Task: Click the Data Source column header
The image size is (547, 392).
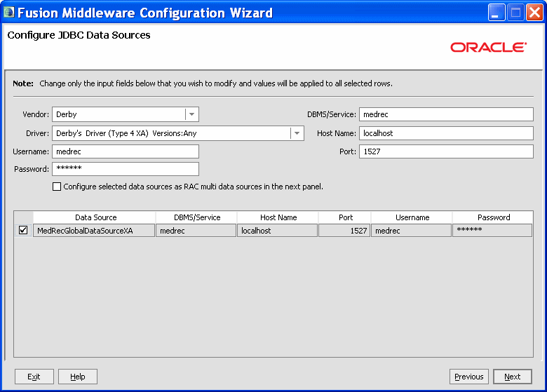Action: (x=94, y=217)
